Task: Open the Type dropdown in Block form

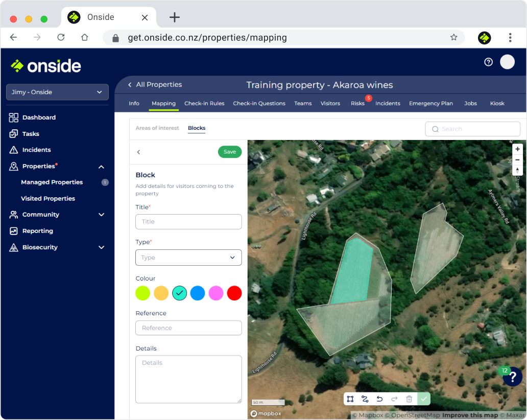Action: pyautogui.click(x=188, y=258)
